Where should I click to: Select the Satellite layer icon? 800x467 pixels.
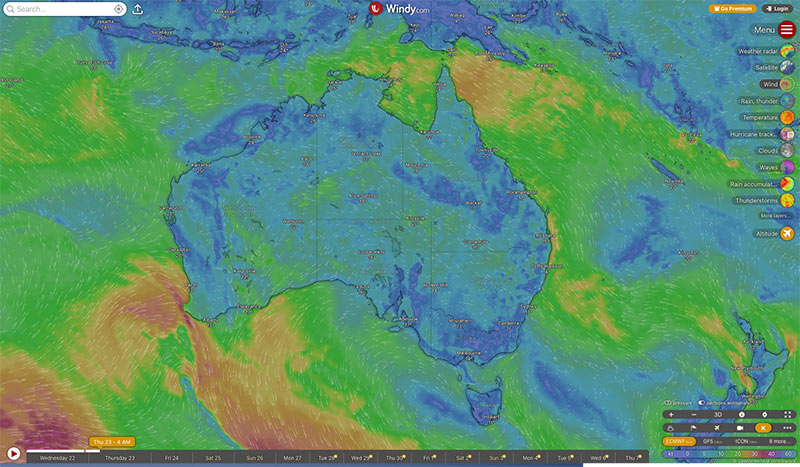click(x=787, y=67)
